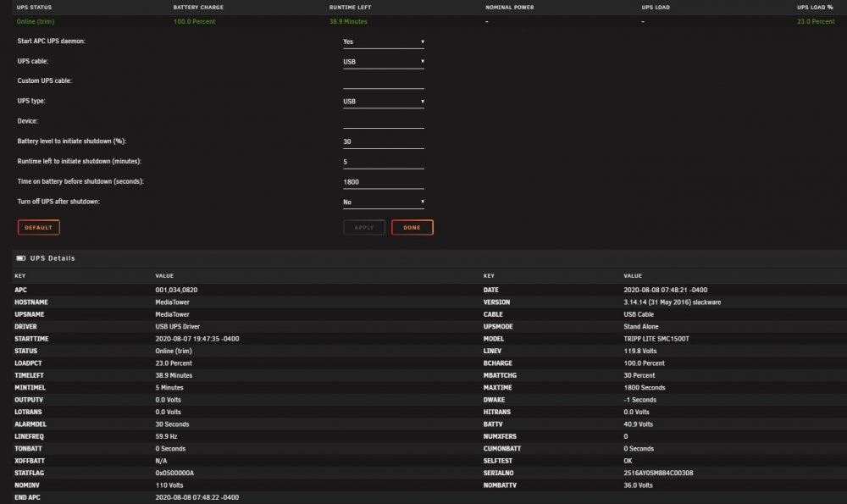Click the UPS STATUS column header
The width and height of the screenshot is (847, 504).
click(x=34, y=8)
